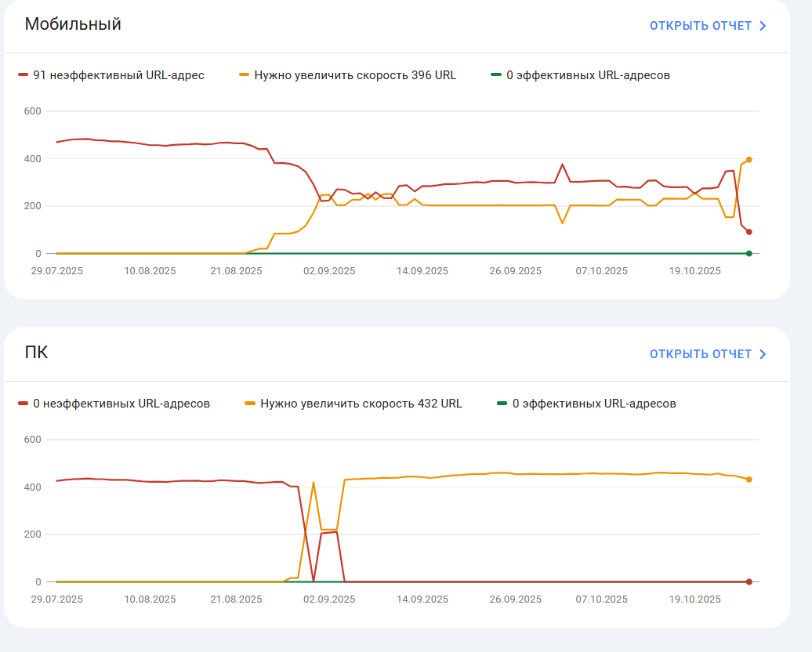Click red endpoint dot on Мобильный chart

(x=749, y=232)
